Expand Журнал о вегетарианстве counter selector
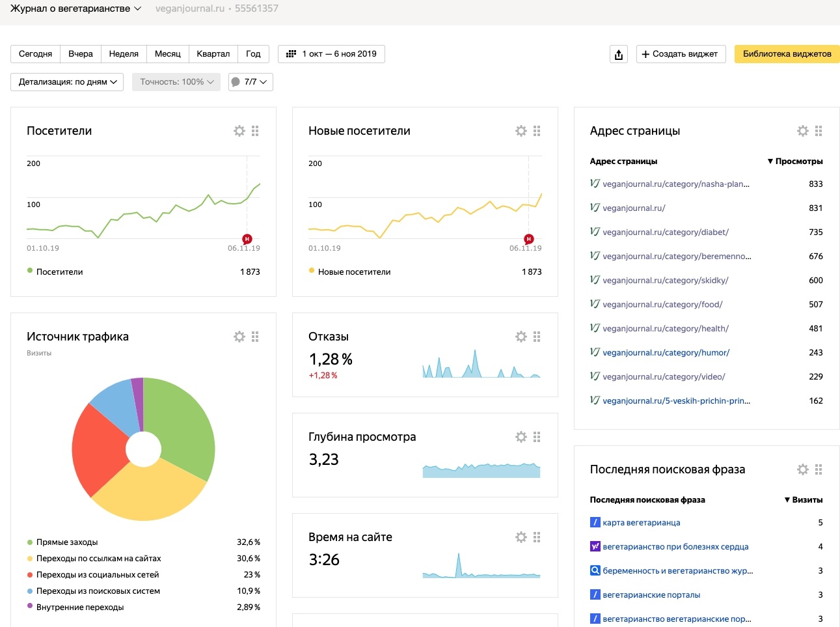This screenshot has width=840, height=627. (75, 8)
